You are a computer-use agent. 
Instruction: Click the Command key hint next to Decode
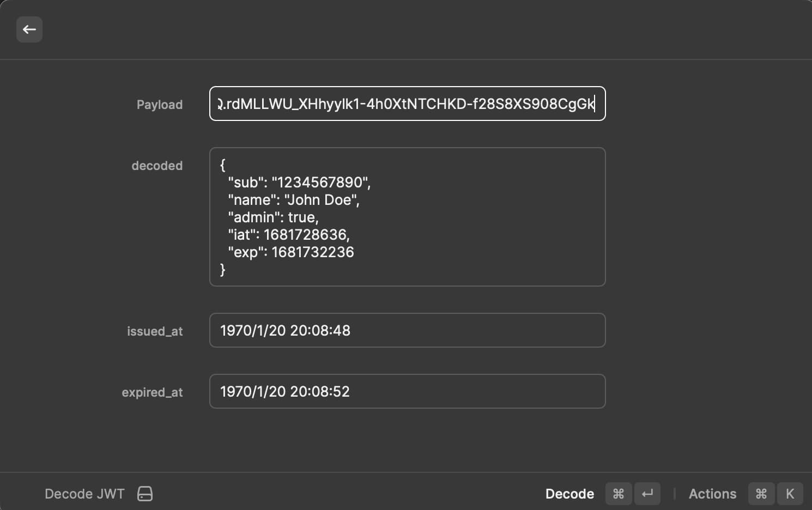(x=619, y=494)
